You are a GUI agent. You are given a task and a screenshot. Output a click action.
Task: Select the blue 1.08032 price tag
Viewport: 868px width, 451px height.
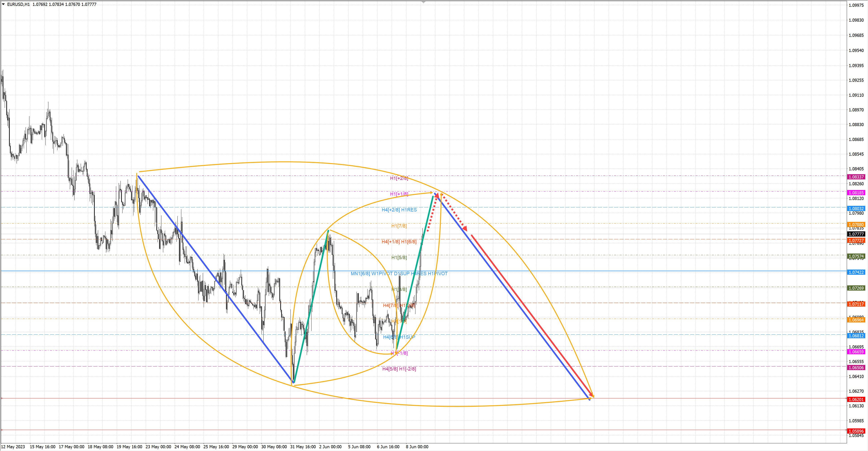coord(856,209)
